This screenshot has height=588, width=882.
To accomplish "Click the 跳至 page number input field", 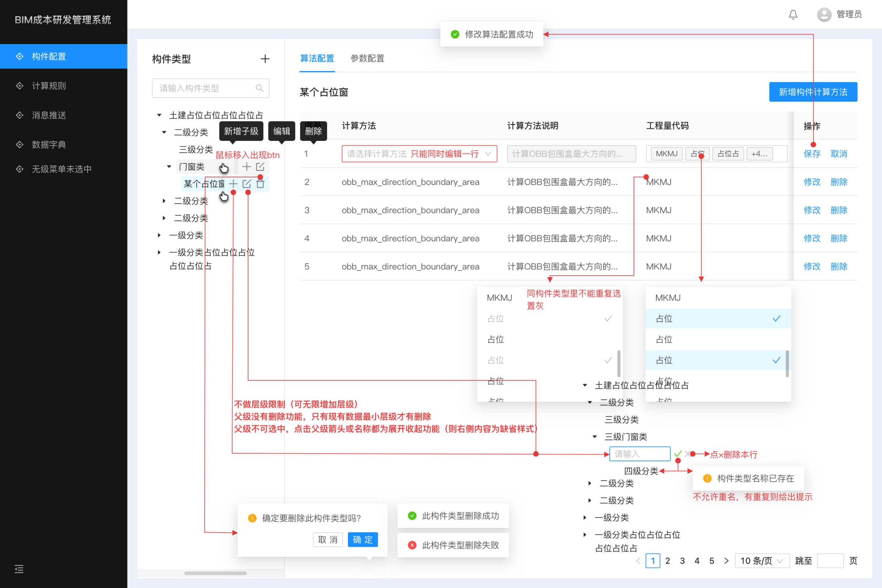I will 830,561.
